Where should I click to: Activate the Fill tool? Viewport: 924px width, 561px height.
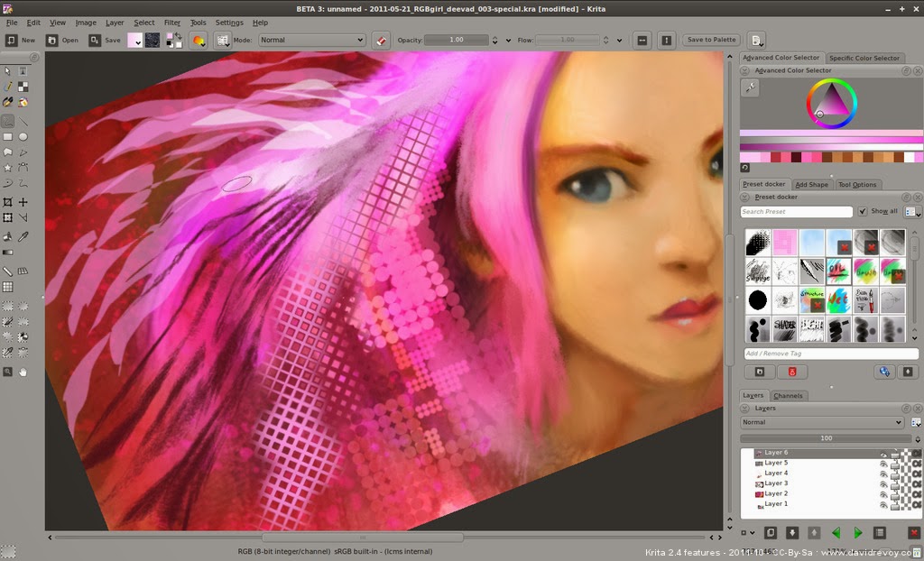coord(8,237)
